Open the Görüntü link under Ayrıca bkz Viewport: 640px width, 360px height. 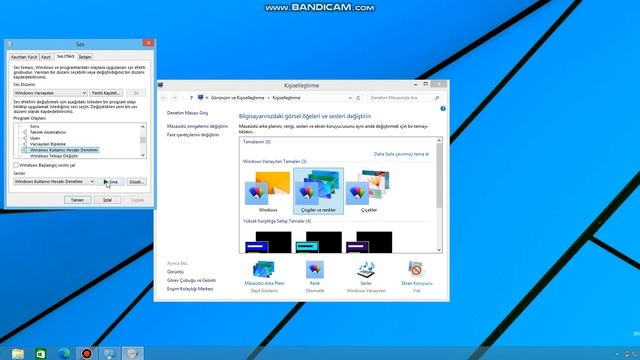(175, 272)
